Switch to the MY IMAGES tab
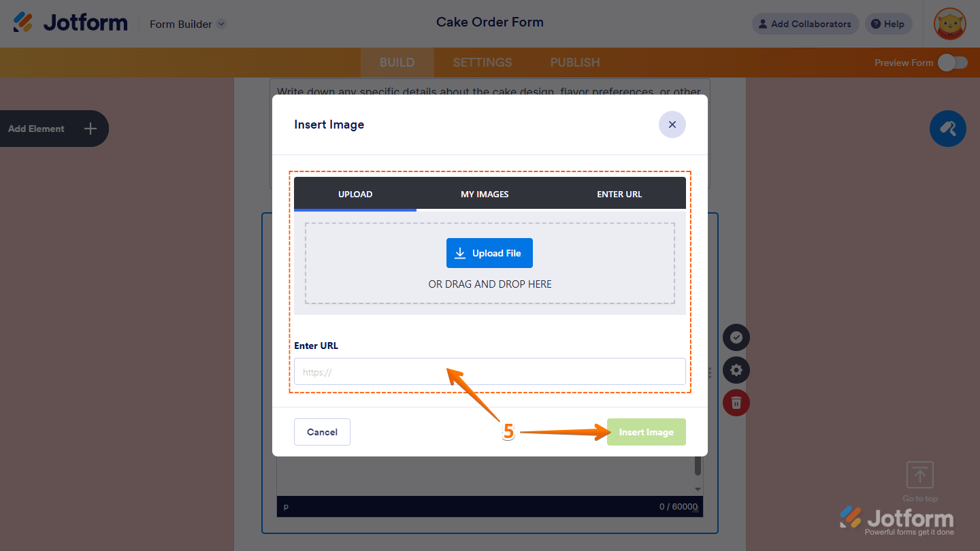980x551 pixels. click(485, 194)
